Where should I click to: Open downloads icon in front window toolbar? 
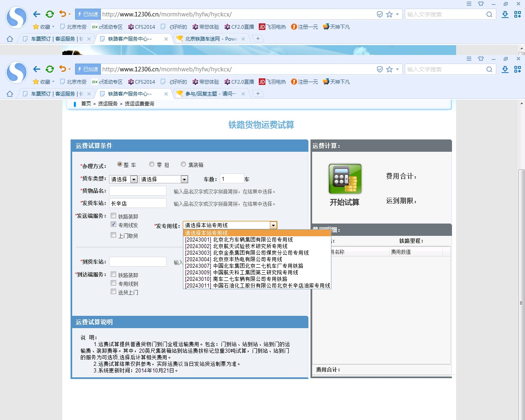coord(505,69)
